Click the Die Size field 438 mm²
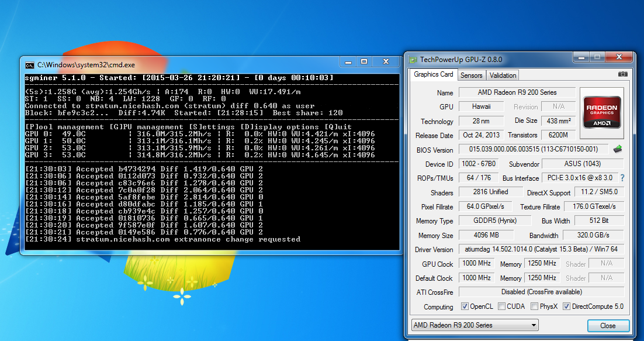 pos(559,121)
